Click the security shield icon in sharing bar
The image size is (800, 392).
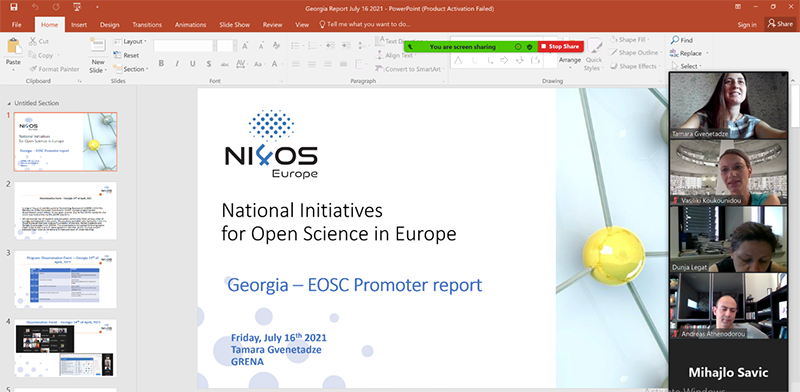[x=530, y=46]
